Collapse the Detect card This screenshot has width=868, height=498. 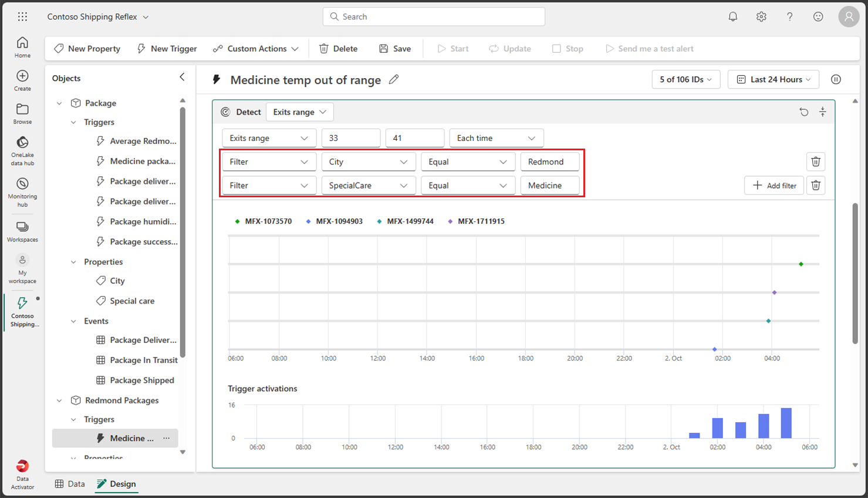coord(823,112)
